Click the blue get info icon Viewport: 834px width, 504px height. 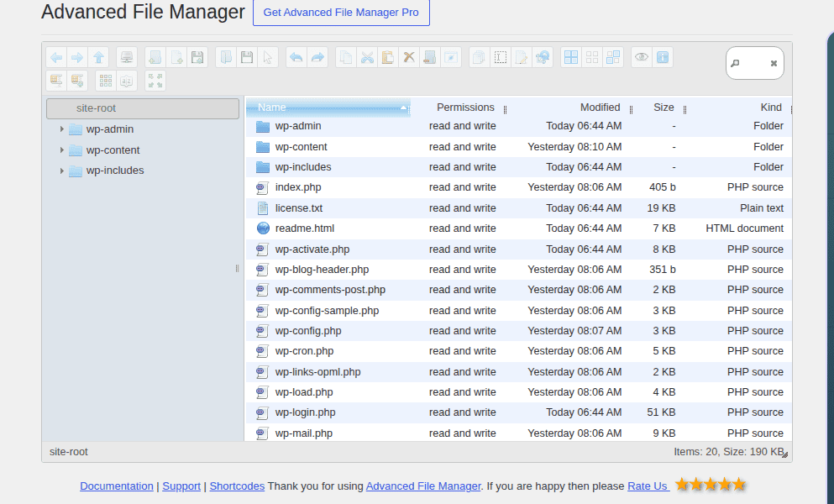point(663,57)
